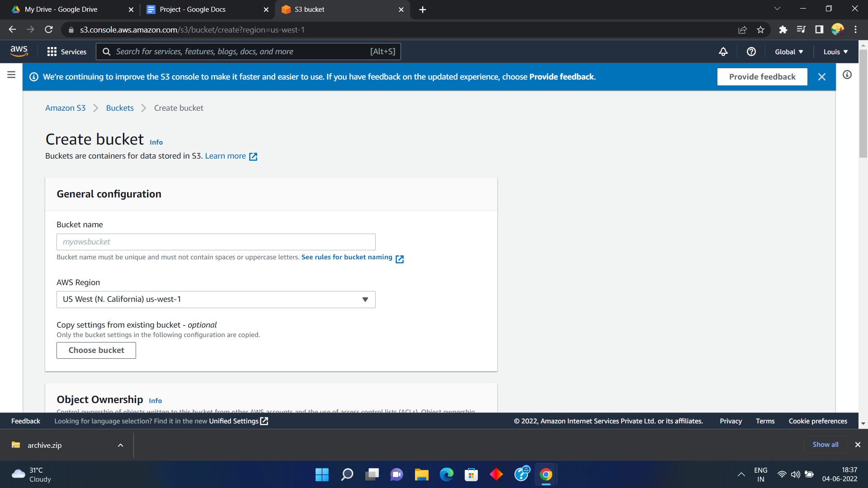The height and width of the screenshot is (488, 868).
Task: Dismiss the S3 console feedback banner
Action: tap(821, 77)
